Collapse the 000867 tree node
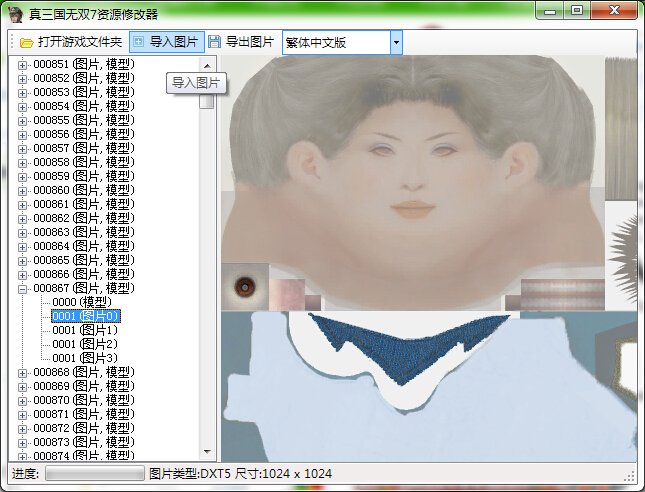Screen dimensions: 645x492 tap(23, 288)
